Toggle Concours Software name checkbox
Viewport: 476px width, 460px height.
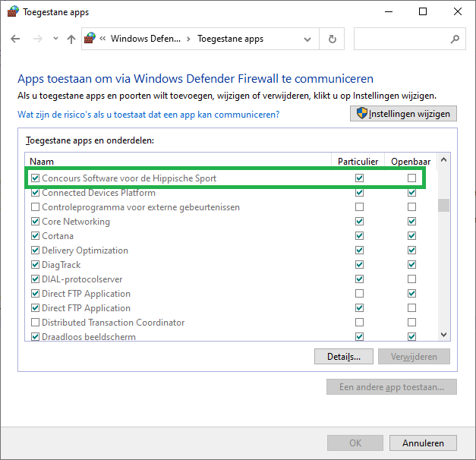(x=35, y=178)
